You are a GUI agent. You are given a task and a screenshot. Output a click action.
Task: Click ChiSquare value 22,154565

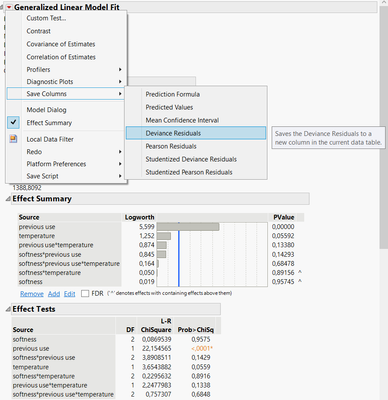(x=157, y=348)
